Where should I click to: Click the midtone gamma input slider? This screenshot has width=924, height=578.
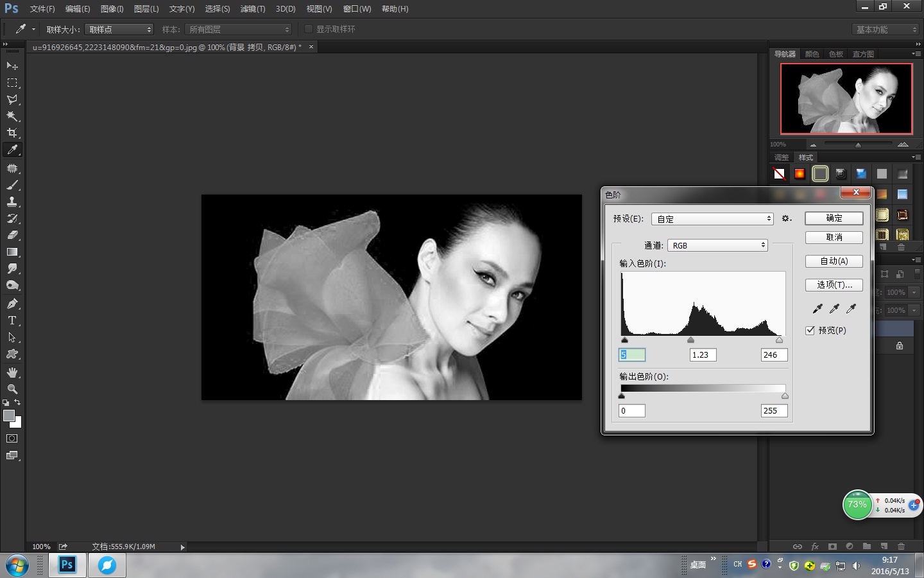[x=691, y=340]
